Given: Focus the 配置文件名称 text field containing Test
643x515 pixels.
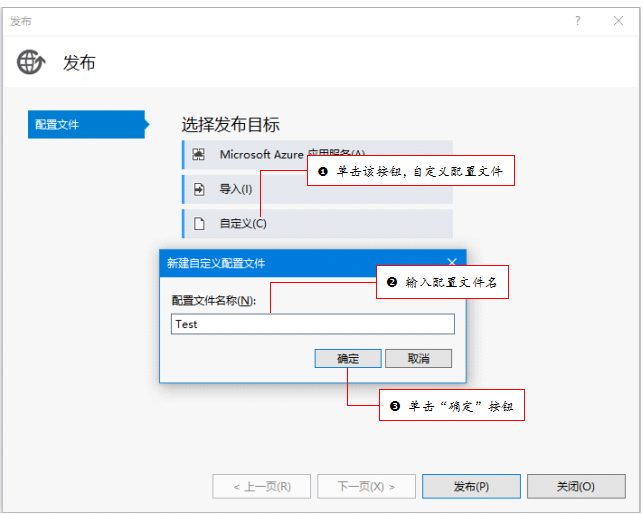Looking at the screenshot, I should [312, 324].
